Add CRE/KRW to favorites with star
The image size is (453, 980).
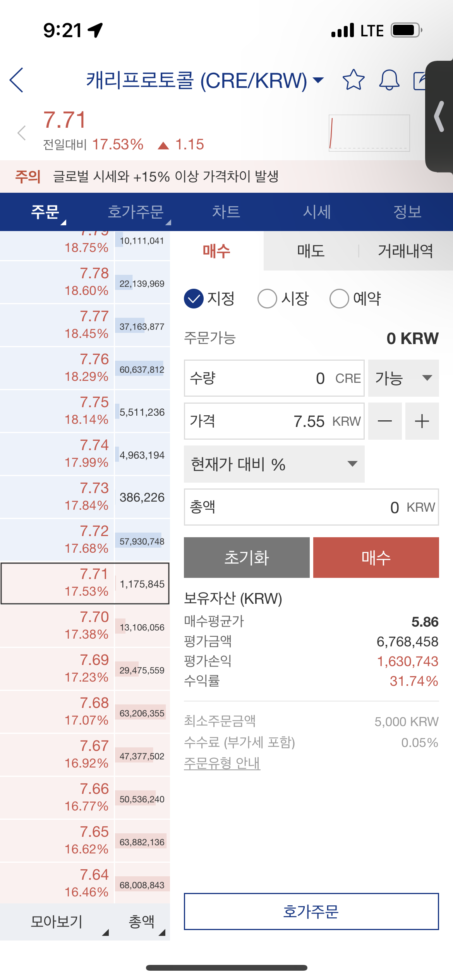point(353,80)
